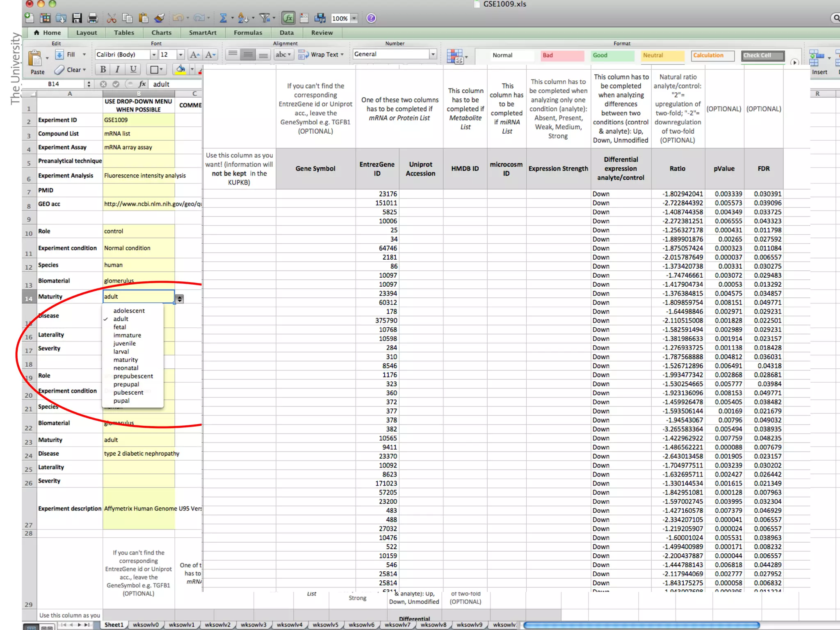Toggle Italic formatting
This screenshot has width=840, height=630.
[x=118, y=69]
